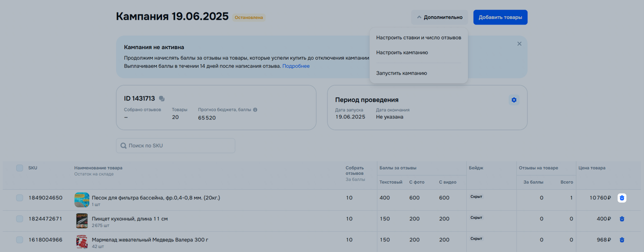This screenshot has width=644, height=252.
Task: Collapse the Дополнительно dropdown menu
Action: click(439, 17)
